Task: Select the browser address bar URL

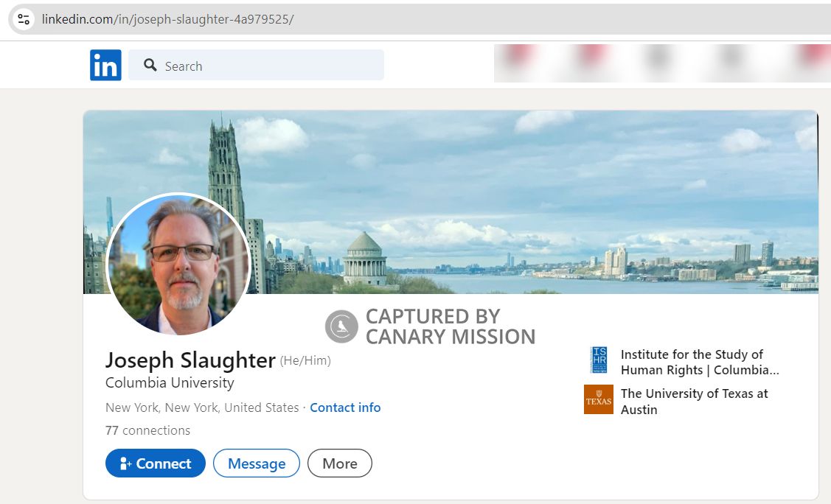Action: click(x=168, y=19)
